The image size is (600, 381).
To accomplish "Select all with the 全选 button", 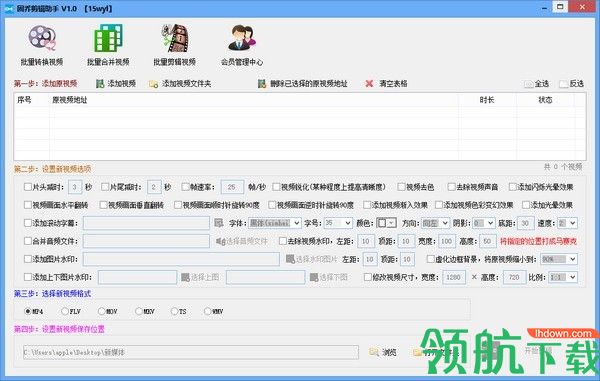I will (x=536, y=83).
